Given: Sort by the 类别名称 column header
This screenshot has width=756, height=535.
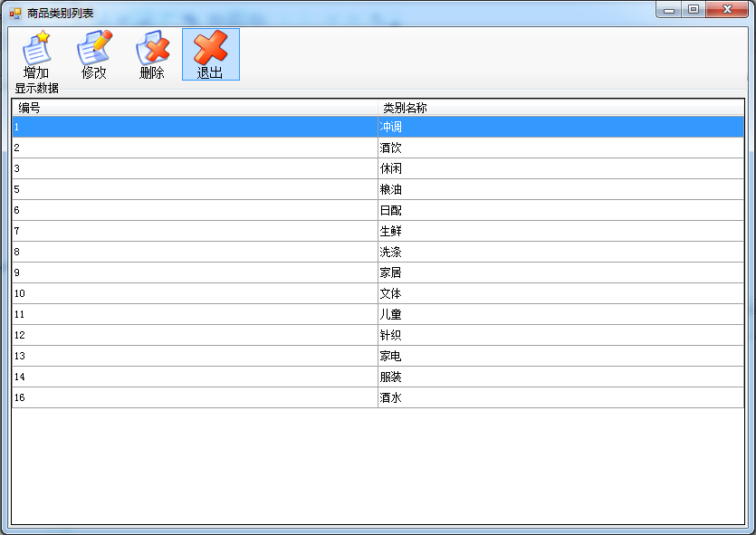Looking at the screenshot, I should point(560,108).
